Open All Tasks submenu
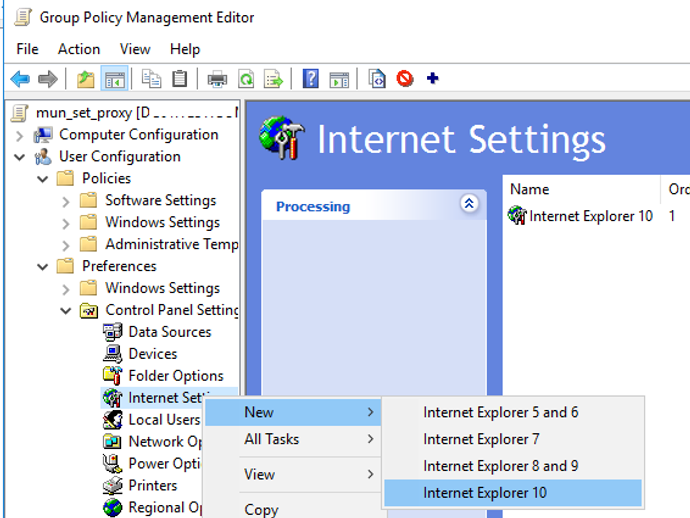The width and height of the screenshot is (690, 518). [x=293, y=439]
